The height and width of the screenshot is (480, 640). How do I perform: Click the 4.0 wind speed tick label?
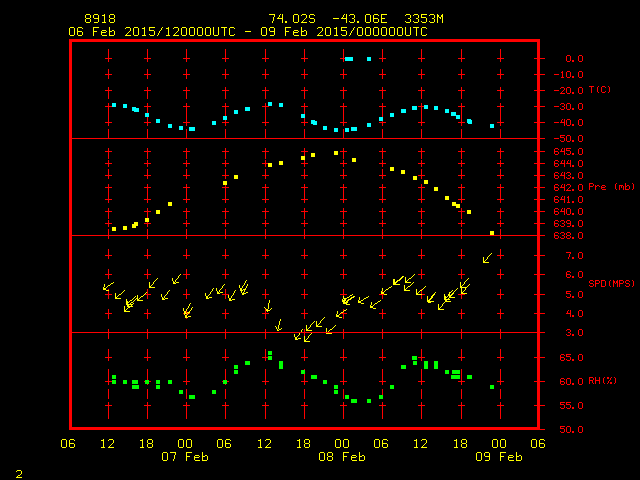574,313
